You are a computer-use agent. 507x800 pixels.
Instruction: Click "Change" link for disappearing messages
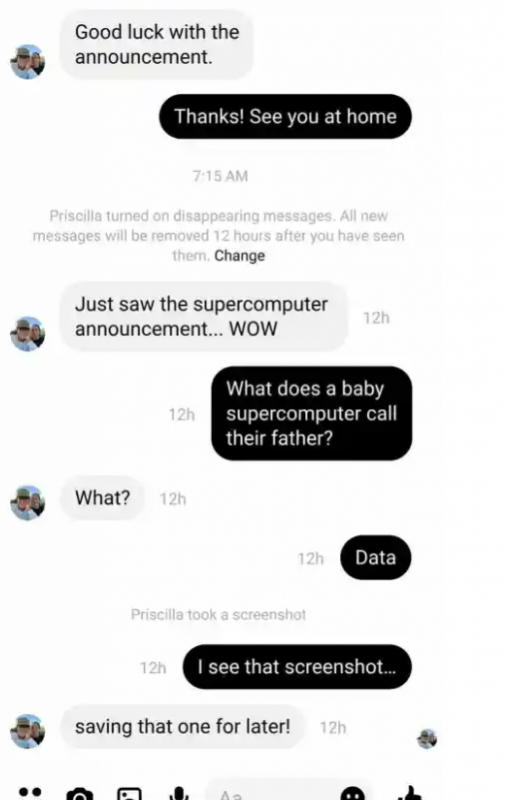coord(239,256)
